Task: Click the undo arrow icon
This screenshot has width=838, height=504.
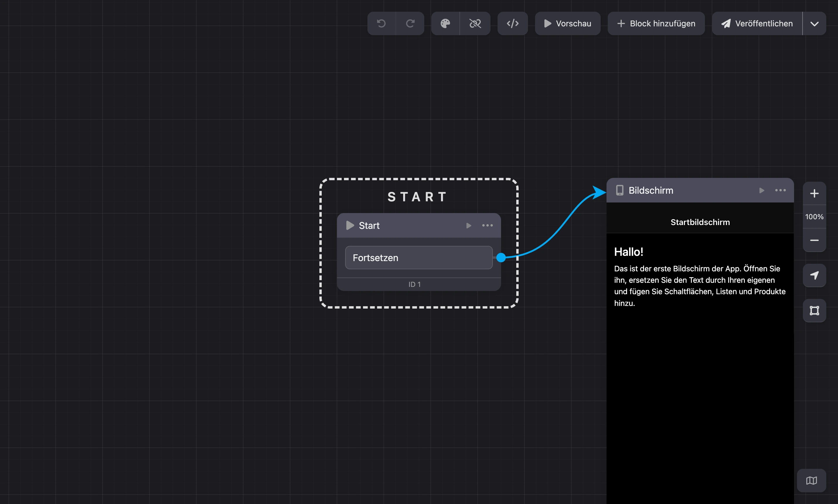Action: point(381,23)
